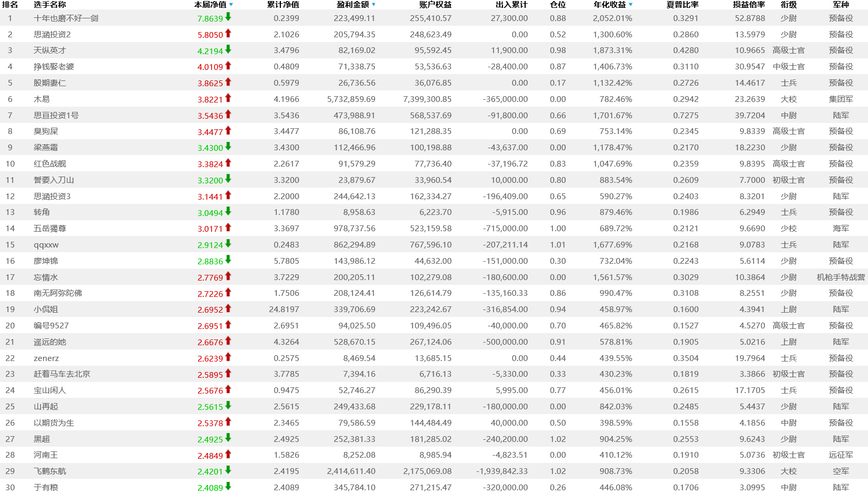The width and height of the screenshot is (868, 495).
Task: Click green down arrow for 山再起
Action: coord(228,406)
